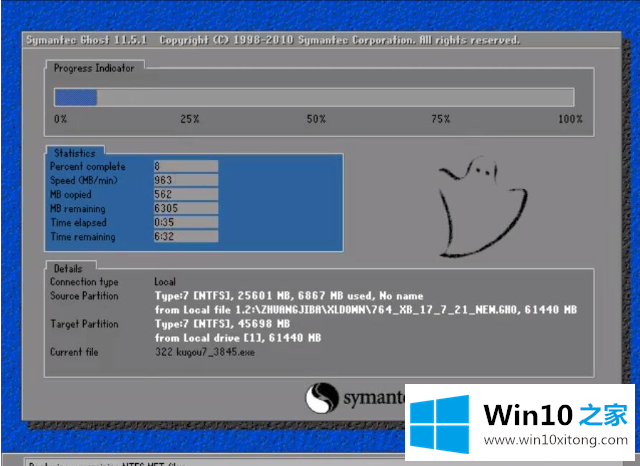Click current file kugou7_3845.exe

click(205, 352)
